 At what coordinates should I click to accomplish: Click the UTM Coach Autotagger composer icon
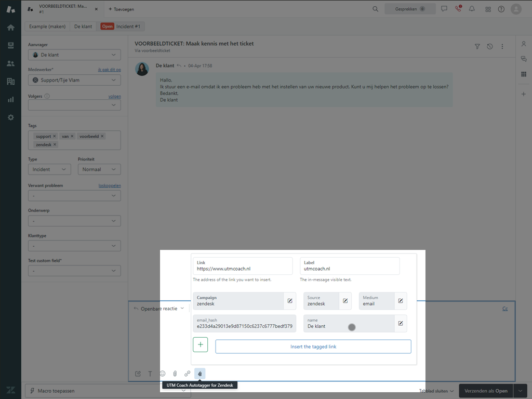(200, 374)
